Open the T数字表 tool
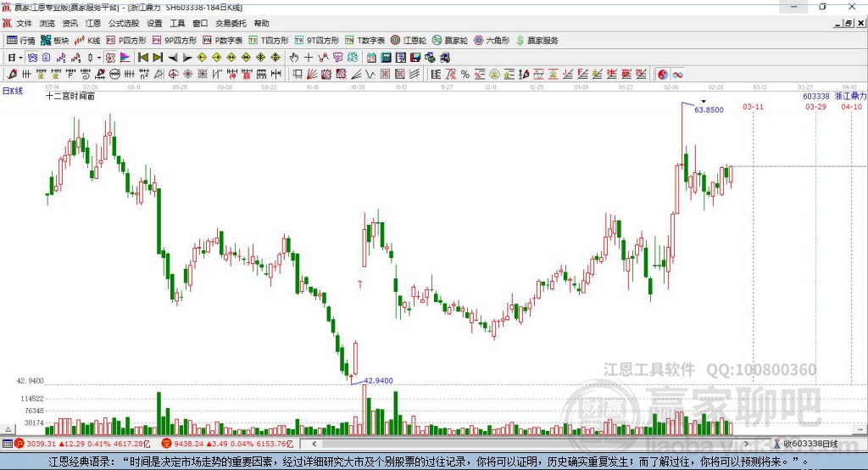Image resolution: width=868 pixels, height=470 pixels. point(364,41)
